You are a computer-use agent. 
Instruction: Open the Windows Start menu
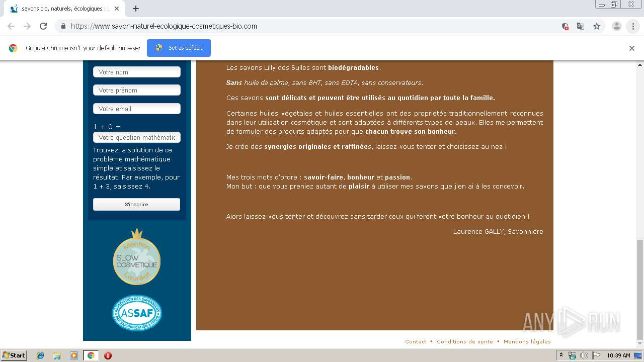(x=14, y=355)
